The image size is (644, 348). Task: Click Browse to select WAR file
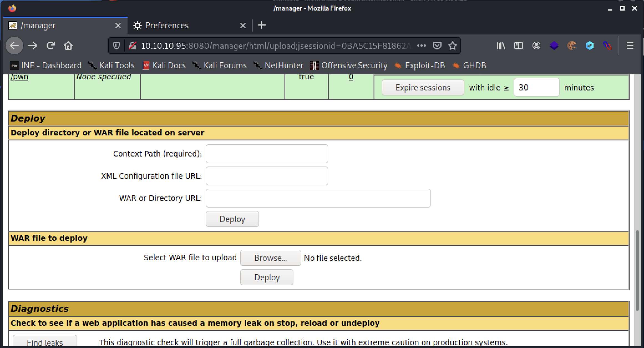270,258
